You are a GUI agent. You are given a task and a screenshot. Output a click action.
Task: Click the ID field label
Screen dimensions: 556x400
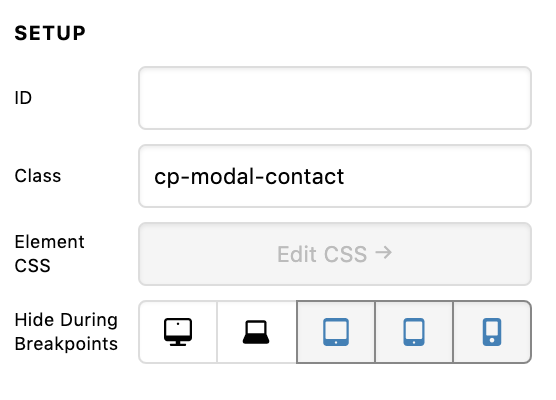(23, 98)
